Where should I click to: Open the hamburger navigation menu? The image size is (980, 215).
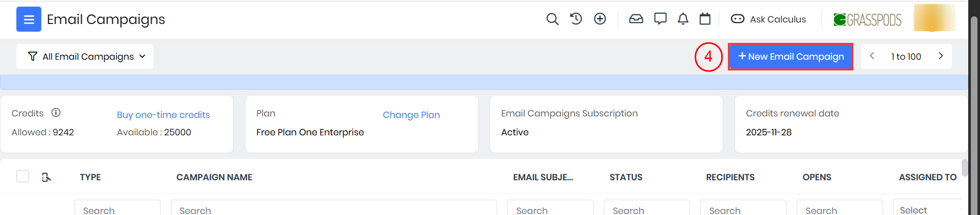point(29,19)
